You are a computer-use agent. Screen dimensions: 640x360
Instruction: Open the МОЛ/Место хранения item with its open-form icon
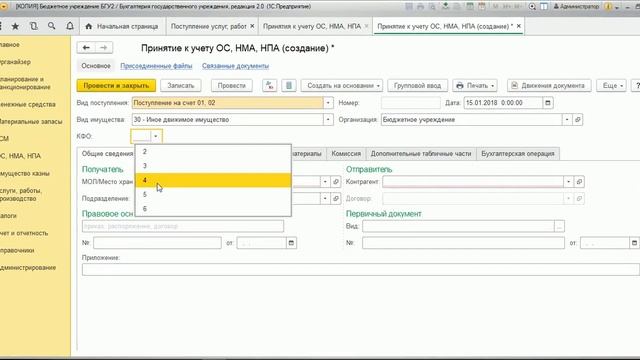click(336, 182)
